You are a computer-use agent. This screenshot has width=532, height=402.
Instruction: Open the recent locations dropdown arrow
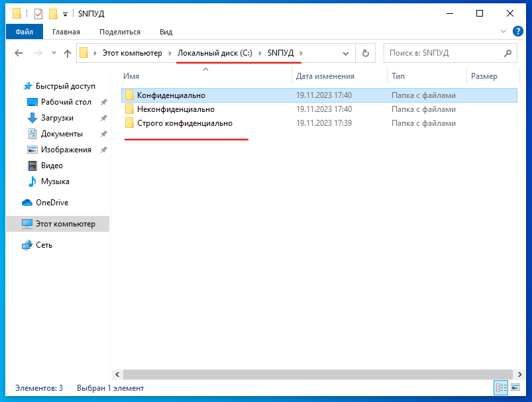click(54, 53)
